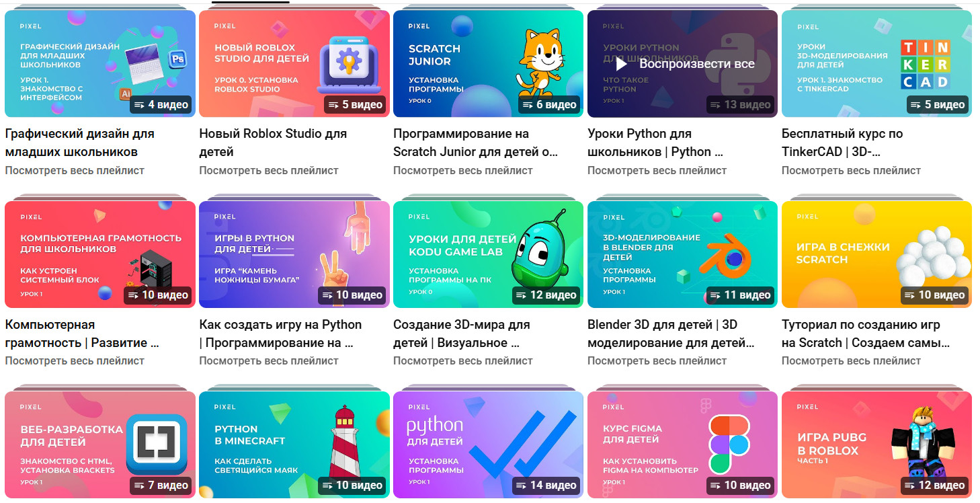The width and height of the screenshot is (980, 503).
Task: Open the Игра в снежки Scratch thumbnail
Action: pos(876,254)
